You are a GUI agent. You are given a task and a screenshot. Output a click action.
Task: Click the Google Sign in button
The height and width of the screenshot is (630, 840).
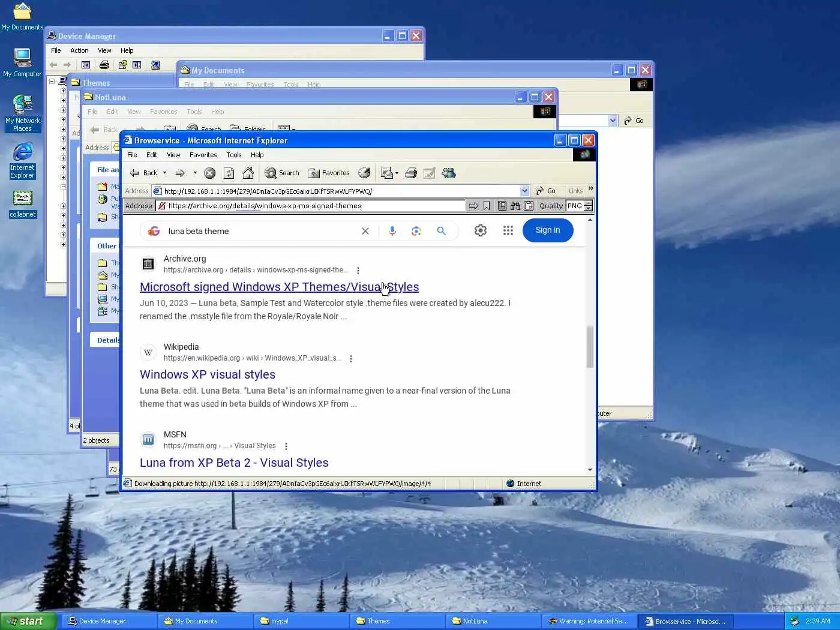pyautogui.click(x=548, y=230)
